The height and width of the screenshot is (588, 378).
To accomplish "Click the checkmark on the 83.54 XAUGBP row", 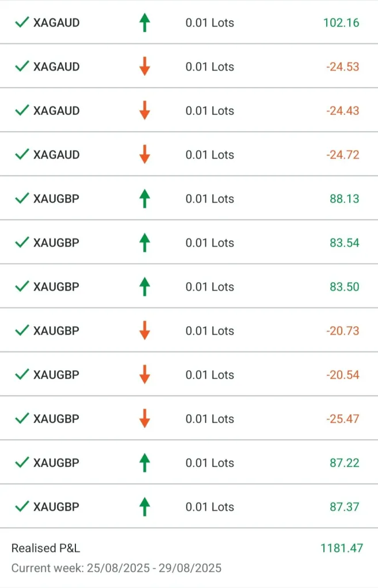I will coord(22,243).
